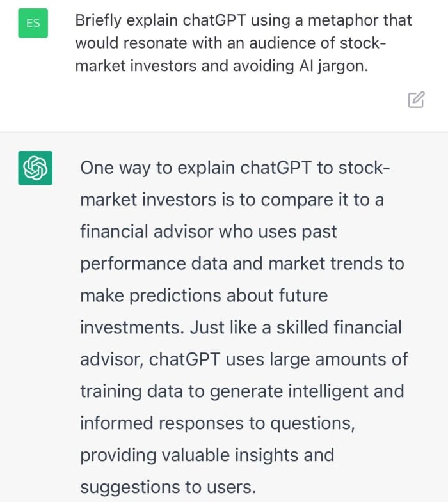Click the ChatGPT logo avatar
Viewport: 448px width, 502px height.
(35, 169)
